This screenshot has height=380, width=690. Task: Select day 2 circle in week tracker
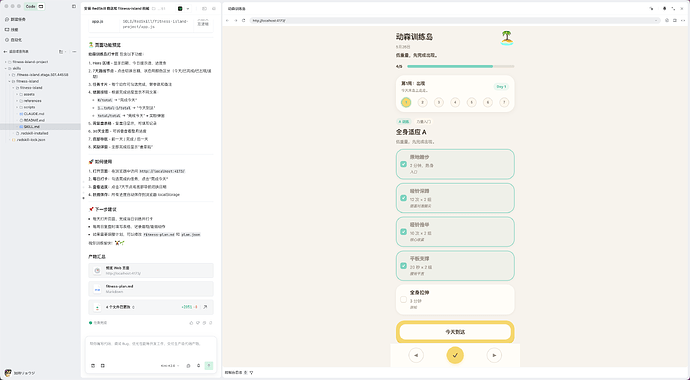422,102
